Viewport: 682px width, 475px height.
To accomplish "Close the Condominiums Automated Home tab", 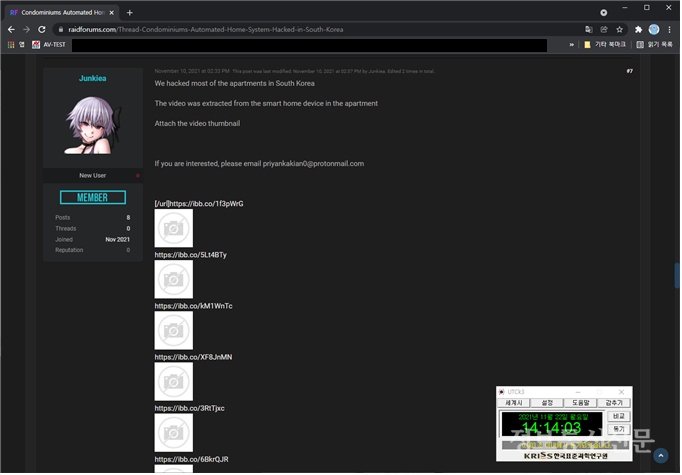I will click(x=115, y=12).
